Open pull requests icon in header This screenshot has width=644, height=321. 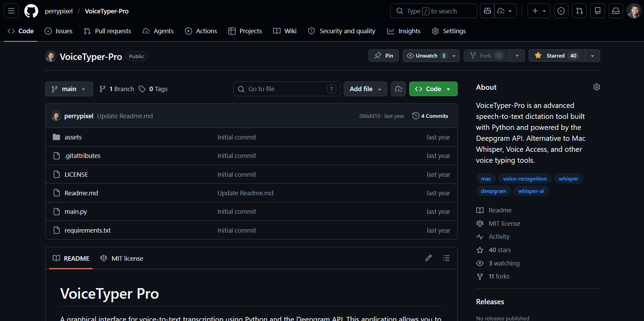tap(579, 11)
